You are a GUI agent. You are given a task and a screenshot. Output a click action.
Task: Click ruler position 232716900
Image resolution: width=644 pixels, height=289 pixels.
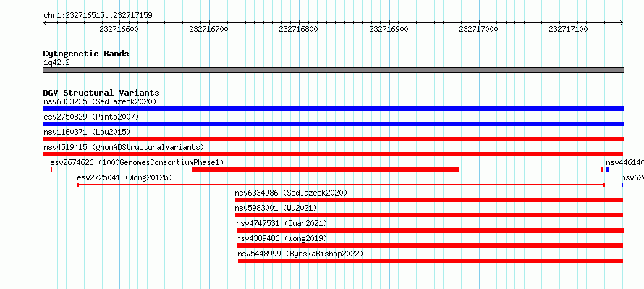coord(389,30)
